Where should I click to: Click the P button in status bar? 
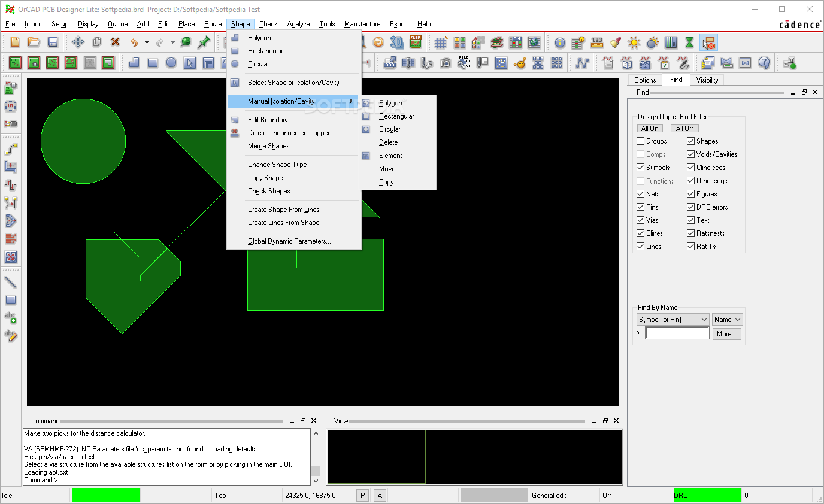(x=362, y=496)
